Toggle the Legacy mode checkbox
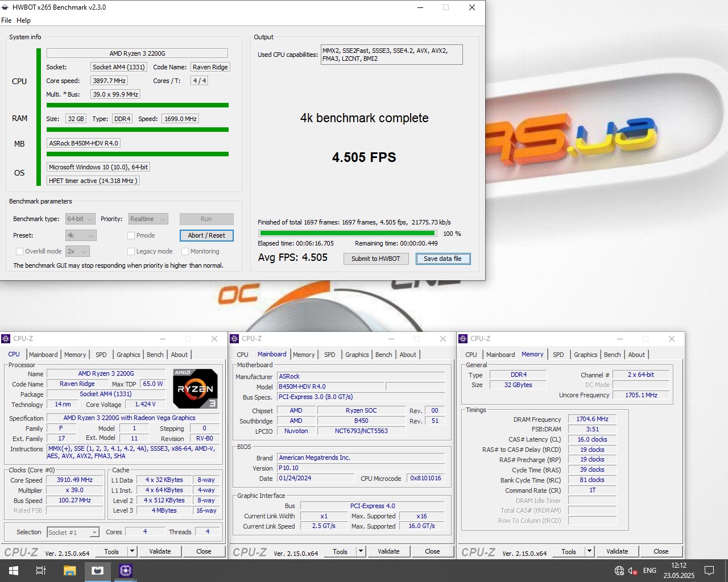This screenshot has width=728, height=582. [x=131, y=251]
